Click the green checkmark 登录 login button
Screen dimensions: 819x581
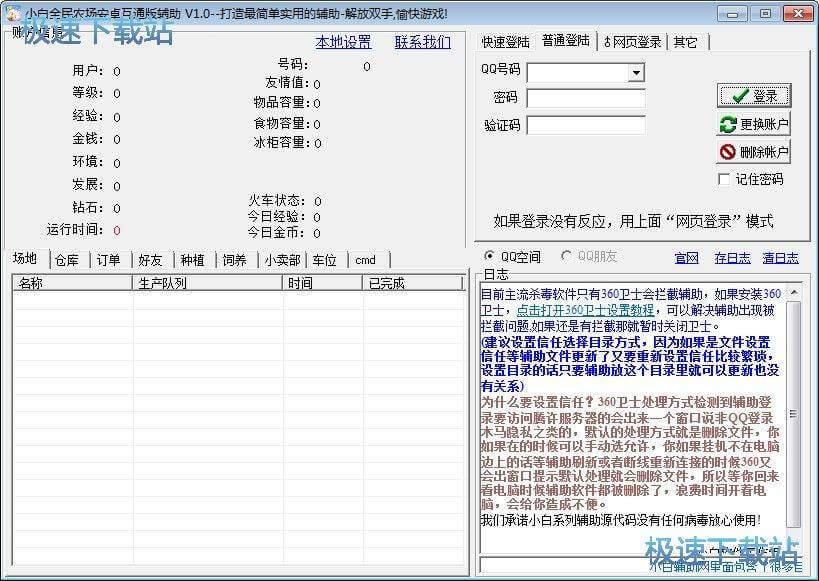tap(753, 96)
